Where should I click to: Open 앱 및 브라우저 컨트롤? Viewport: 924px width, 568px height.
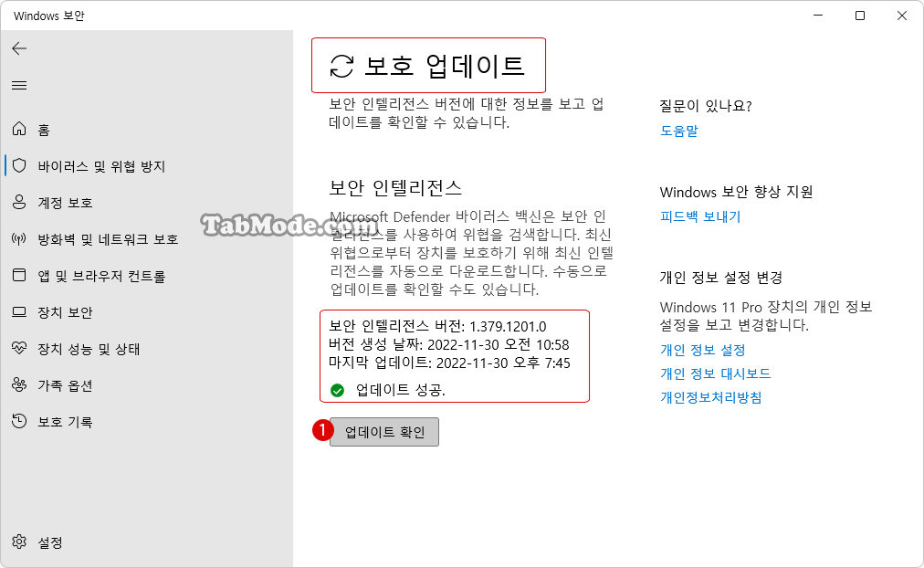click(101, 276)
